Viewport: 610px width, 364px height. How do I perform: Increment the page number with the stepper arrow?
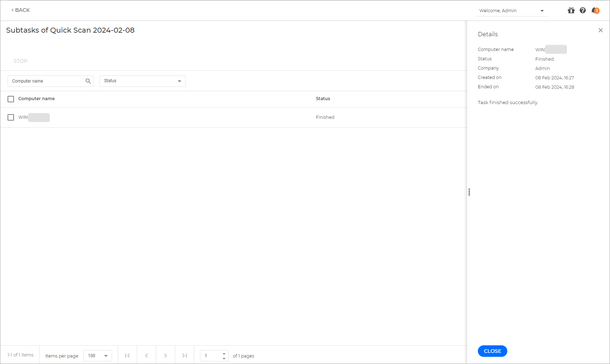[224, 354]
